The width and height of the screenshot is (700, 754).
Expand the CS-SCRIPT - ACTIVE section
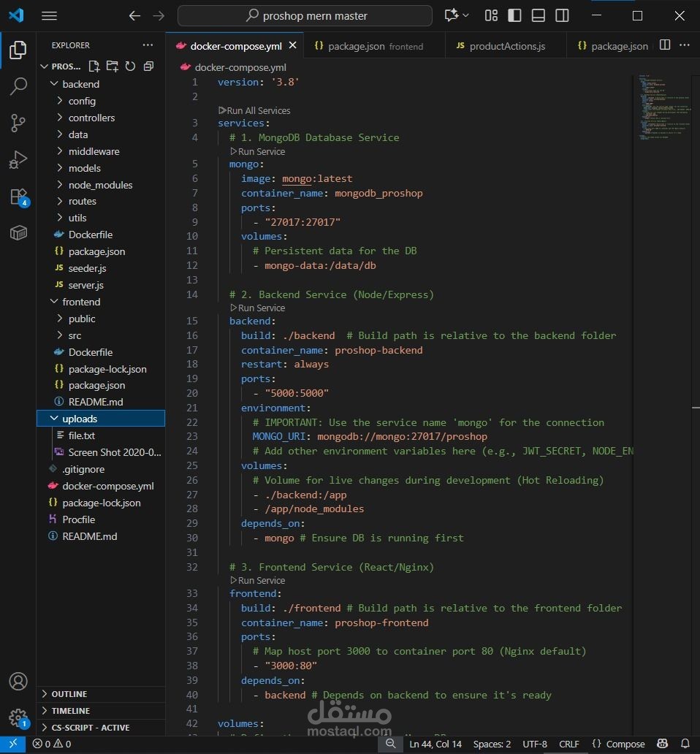[101, 728]
